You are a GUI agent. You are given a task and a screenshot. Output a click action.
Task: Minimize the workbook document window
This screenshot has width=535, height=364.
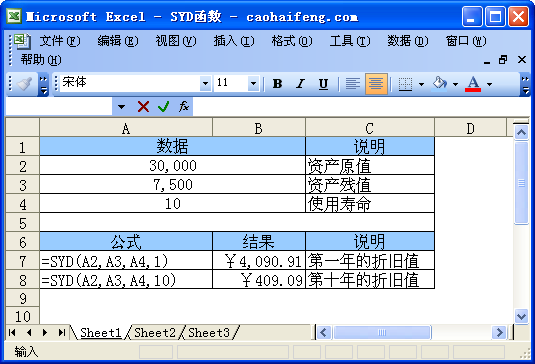point(487,61)
